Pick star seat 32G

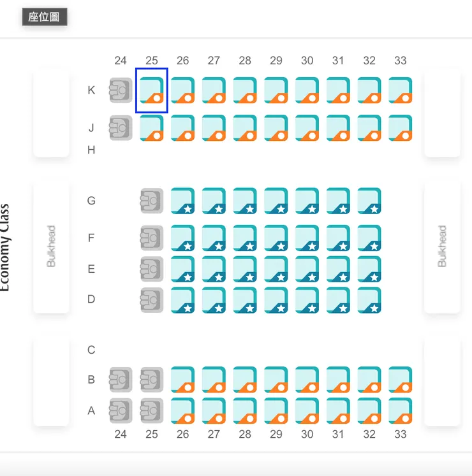tap(369, 201)
